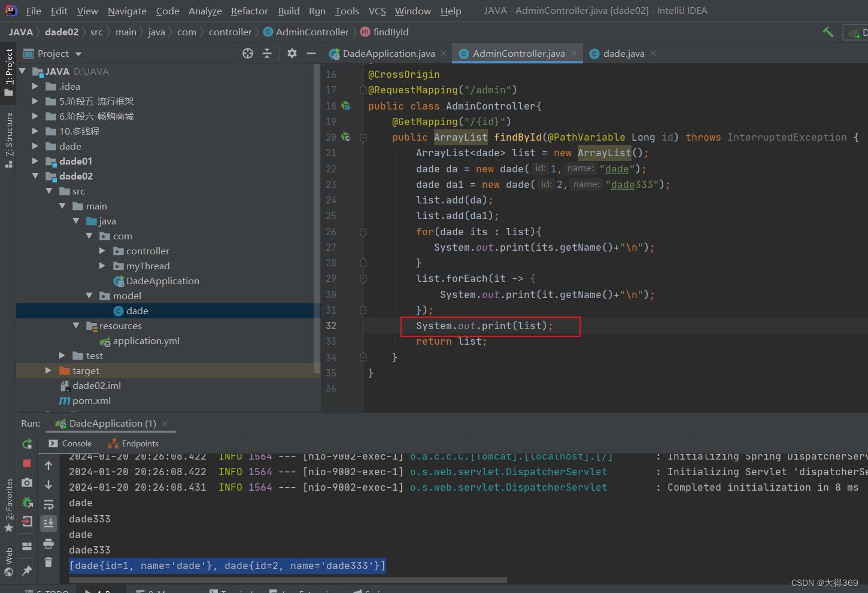Click line 32 System.out.print(list) code
Image resolution: width=868 pixels, height=593 pixels.
pos(484,326)
